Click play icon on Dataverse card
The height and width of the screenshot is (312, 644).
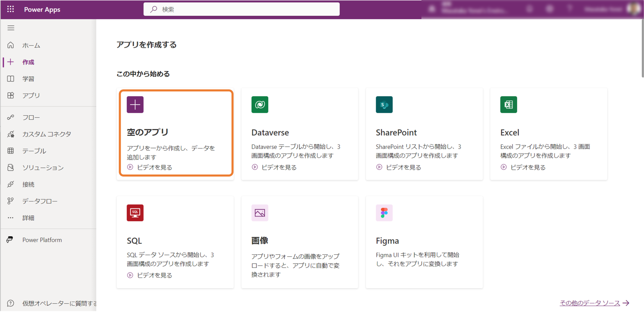click(255, 167)
